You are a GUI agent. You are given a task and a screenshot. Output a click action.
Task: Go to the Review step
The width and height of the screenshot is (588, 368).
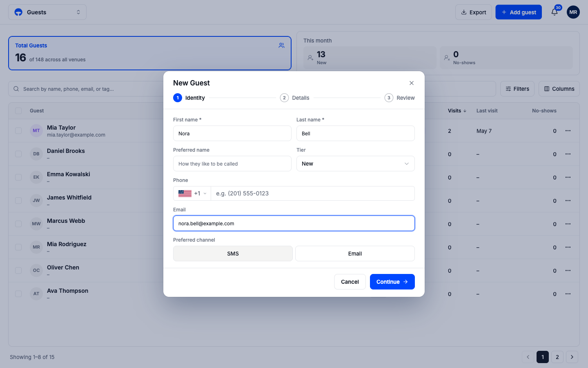click(x=400, y=98)
